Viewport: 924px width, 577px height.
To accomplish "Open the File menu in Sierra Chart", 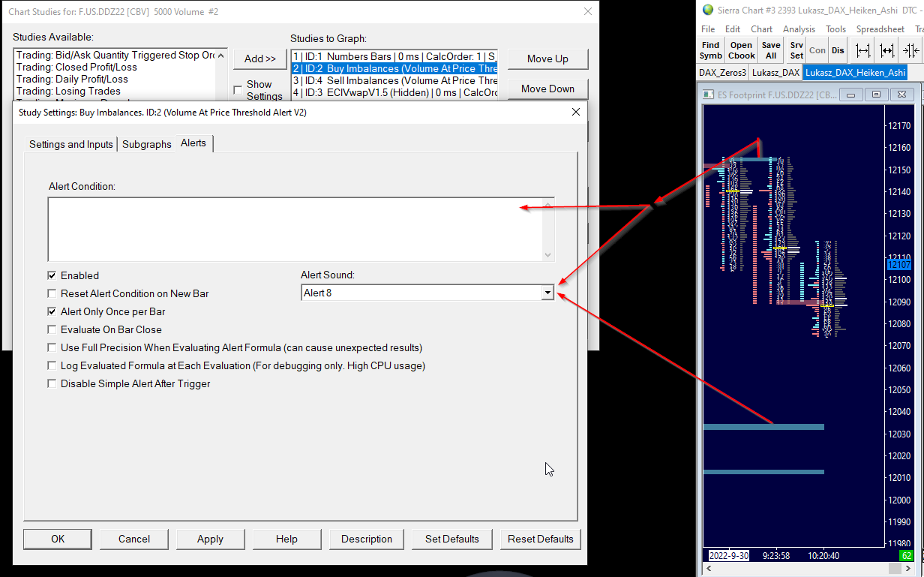I will point(708,29).
